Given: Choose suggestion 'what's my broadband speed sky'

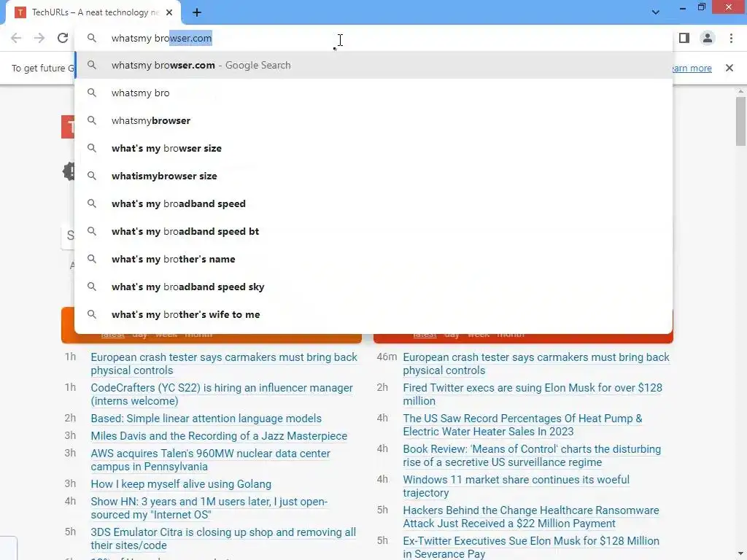Looking at the screenshot, I should pos(374,287).
